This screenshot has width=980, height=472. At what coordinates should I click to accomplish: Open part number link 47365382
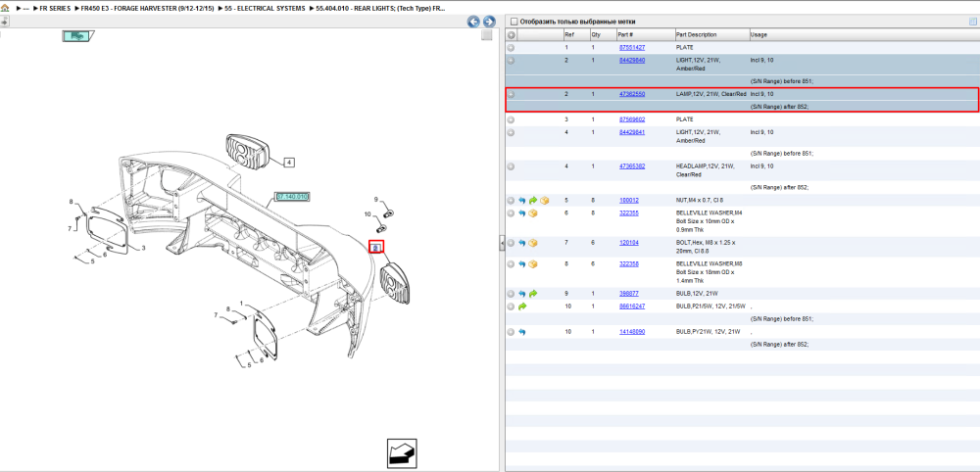pyautogui.click(x=632, y=166)
